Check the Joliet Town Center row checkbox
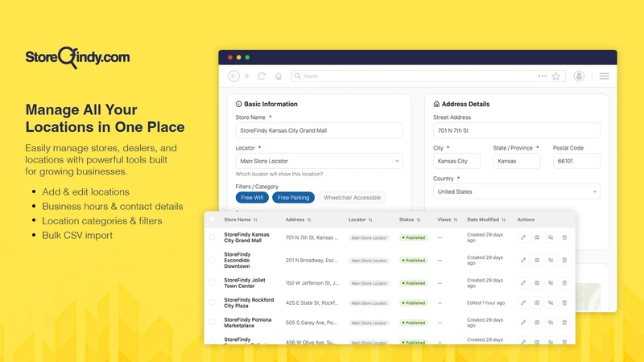Image resolution: width=644 pixels, height=362 pixels. (x=212, y=283)
